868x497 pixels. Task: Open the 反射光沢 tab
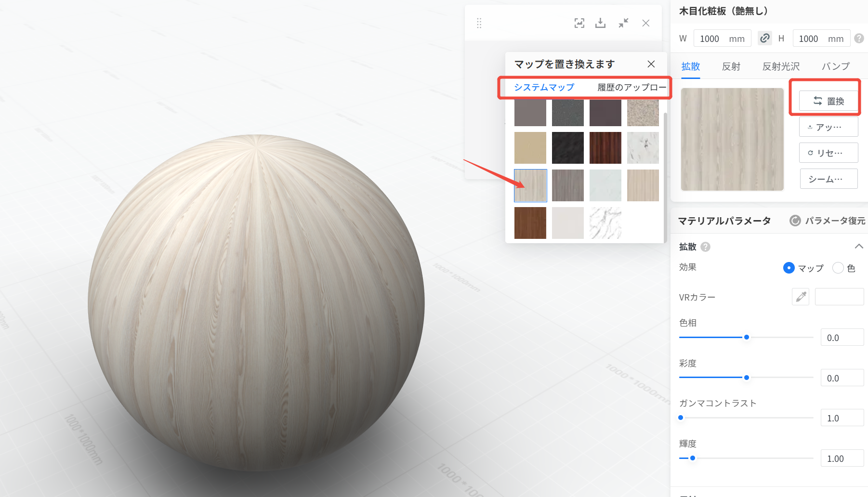[781, 66]
